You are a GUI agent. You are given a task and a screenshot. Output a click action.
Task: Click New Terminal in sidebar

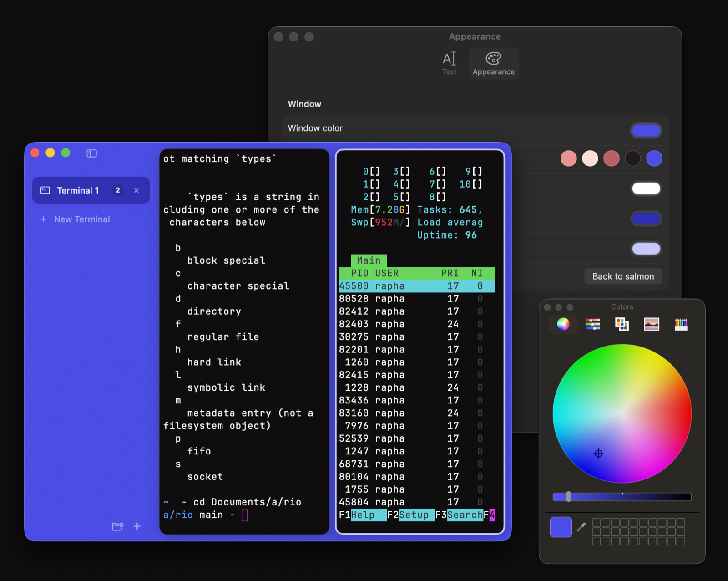coord(82,219)
